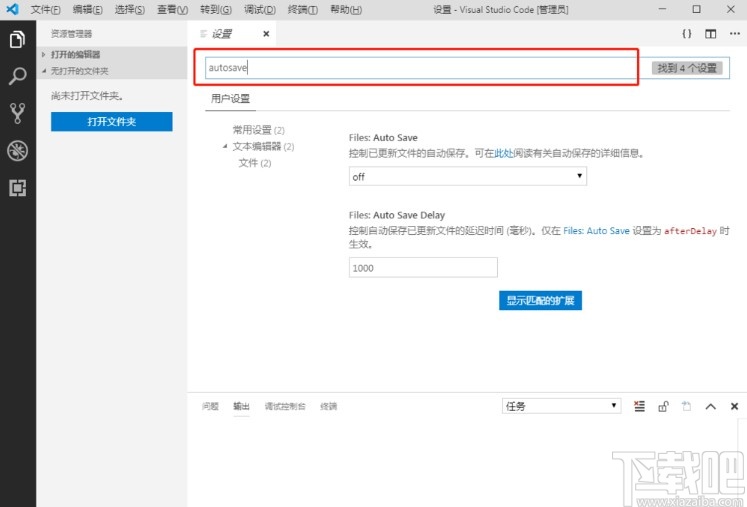Image resolution: width=747 pixels, height=507 pixels.
Task: Toggle output scroll lock
Action: pyautogui.click(x=663, y=406)
